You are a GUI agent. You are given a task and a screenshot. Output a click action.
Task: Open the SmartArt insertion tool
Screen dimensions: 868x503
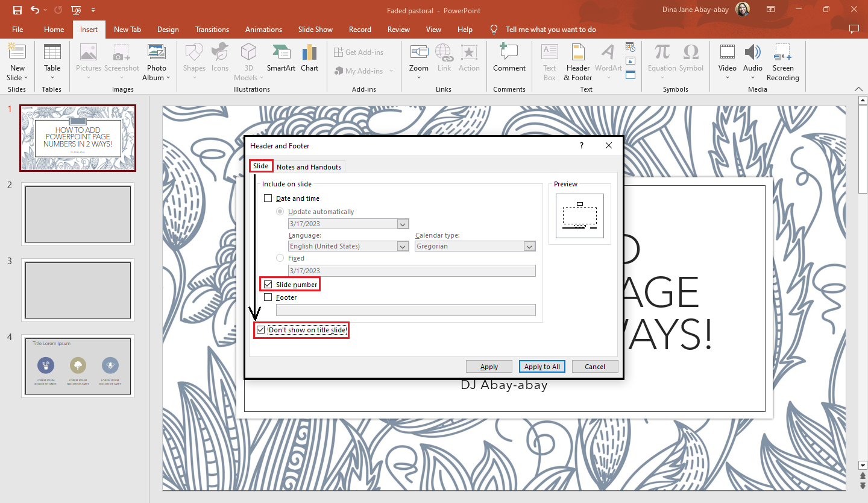280,59
